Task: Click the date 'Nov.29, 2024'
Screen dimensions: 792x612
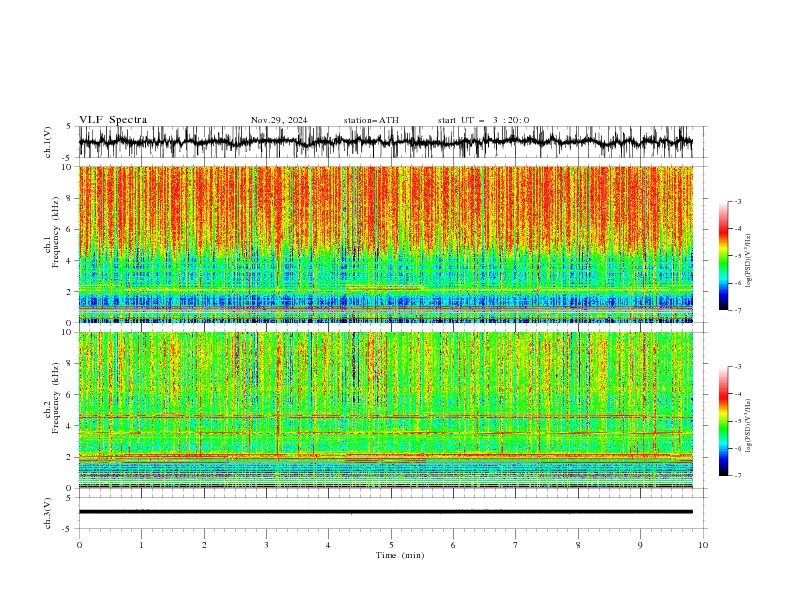Action: tap(279, 120)
